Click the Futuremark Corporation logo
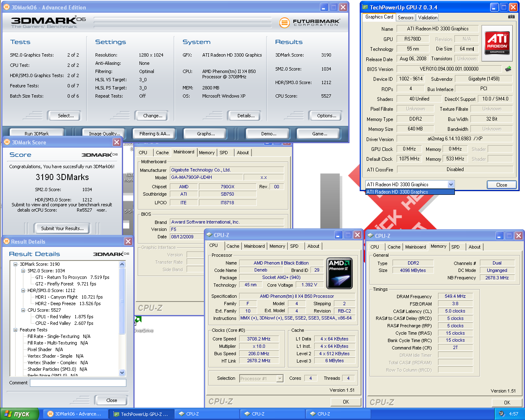Image resolution: width=525 pixels, height=420 pixels. (310, 23)
